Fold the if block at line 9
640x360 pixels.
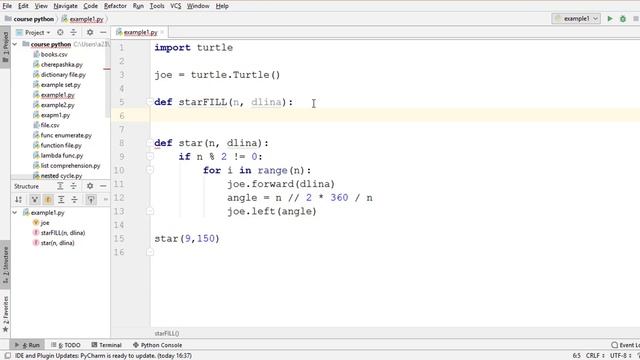(150, 156)
